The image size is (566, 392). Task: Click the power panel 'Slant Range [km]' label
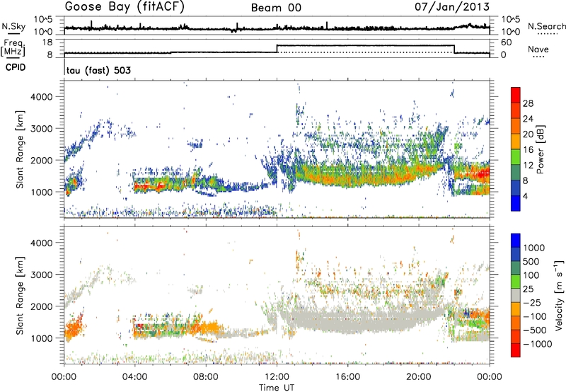click(x=20, y=149)
